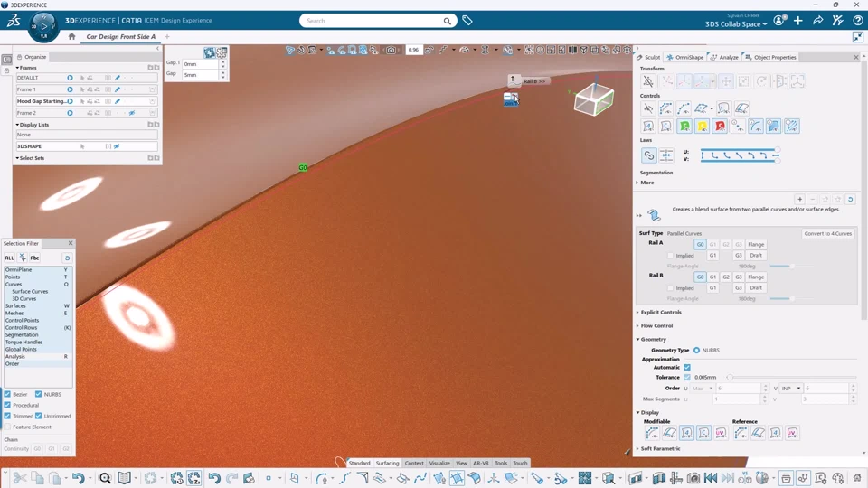Click the red continuity control icon

point(720,127)
